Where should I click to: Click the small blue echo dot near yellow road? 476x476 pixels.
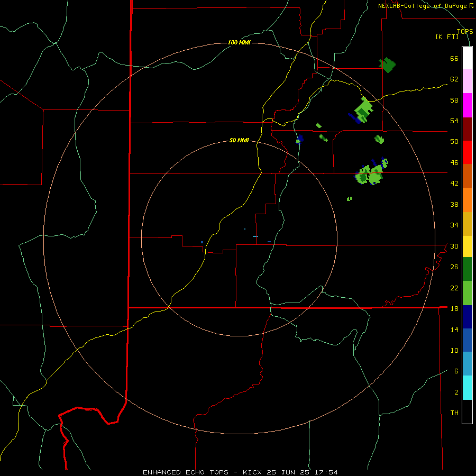pos(202,242)
